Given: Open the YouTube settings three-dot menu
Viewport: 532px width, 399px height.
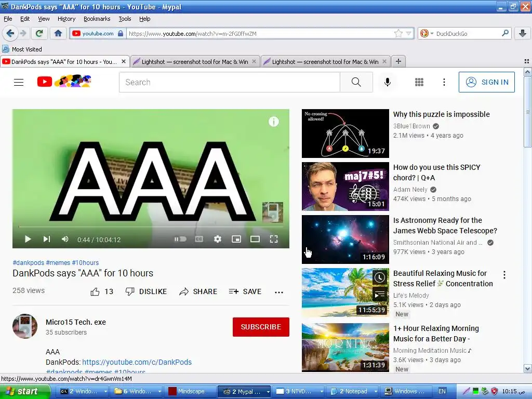Looking at the screenshot, I should click(444, 82).
